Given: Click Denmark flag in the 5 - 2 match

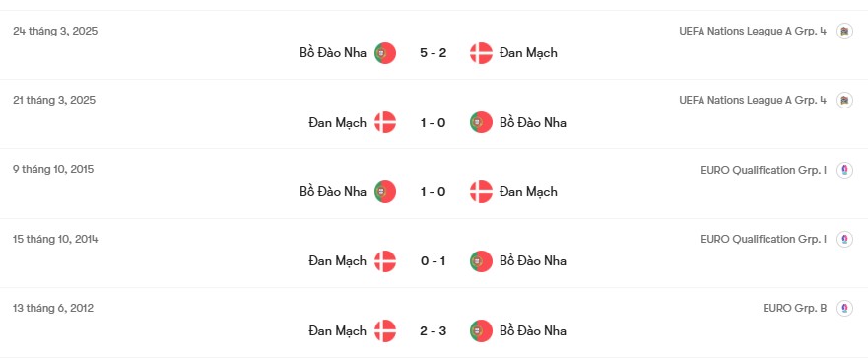Looking at the screenshot, I should pyautogui.click(x=481, y=53).
